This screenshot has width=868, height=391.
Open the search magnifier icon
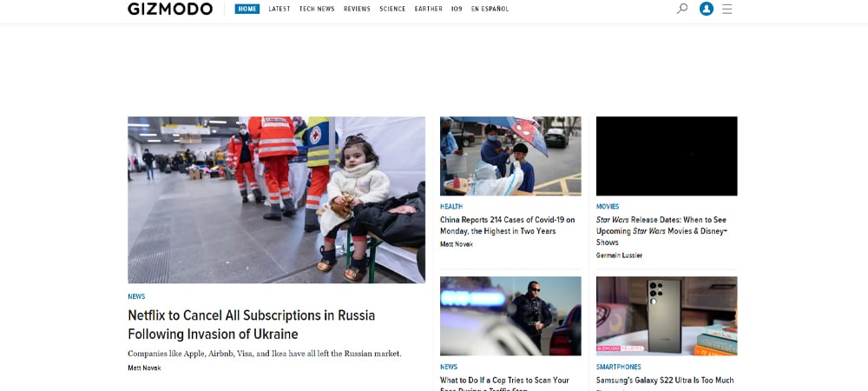pos(682,9)
